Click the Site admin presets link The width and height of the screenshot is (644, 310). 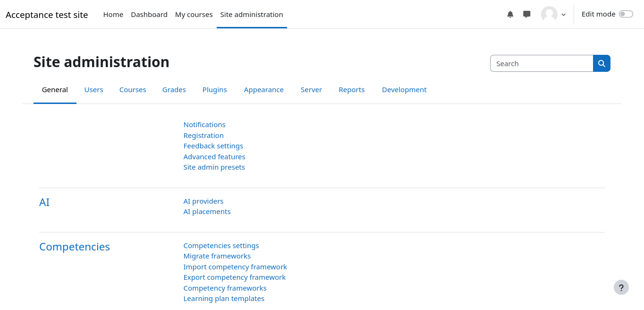214,167
